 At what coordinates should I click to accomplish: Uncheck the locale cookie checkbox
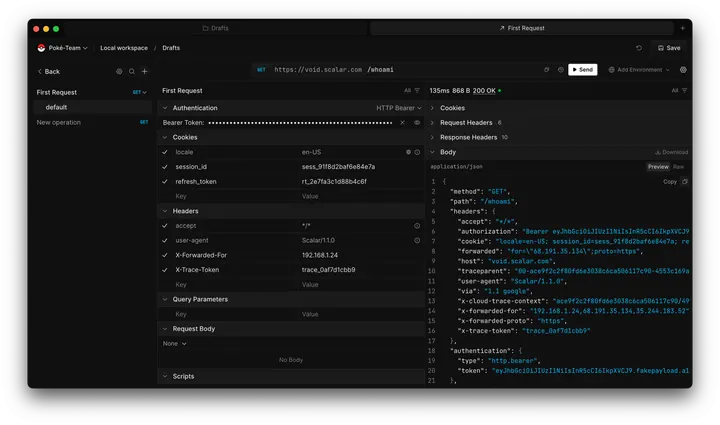pyautogui.click(x=165, y=152)
